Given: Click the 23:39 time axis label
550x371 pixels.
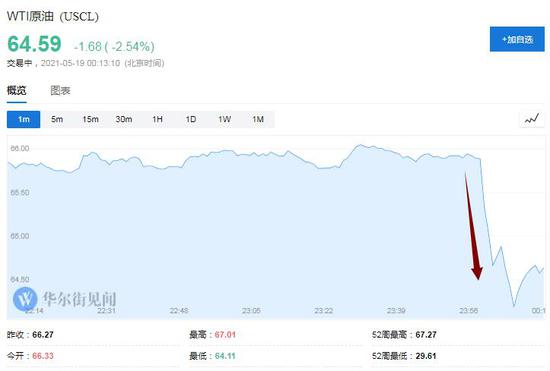Looking at the screenshot, I should click(x=396, y=311).
